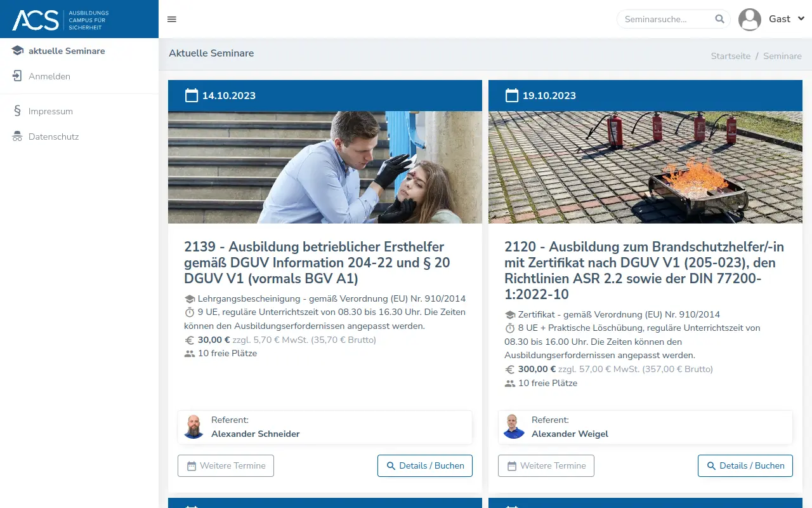Click the Seminare breadcrumb
812x508 pixels.
782,56
